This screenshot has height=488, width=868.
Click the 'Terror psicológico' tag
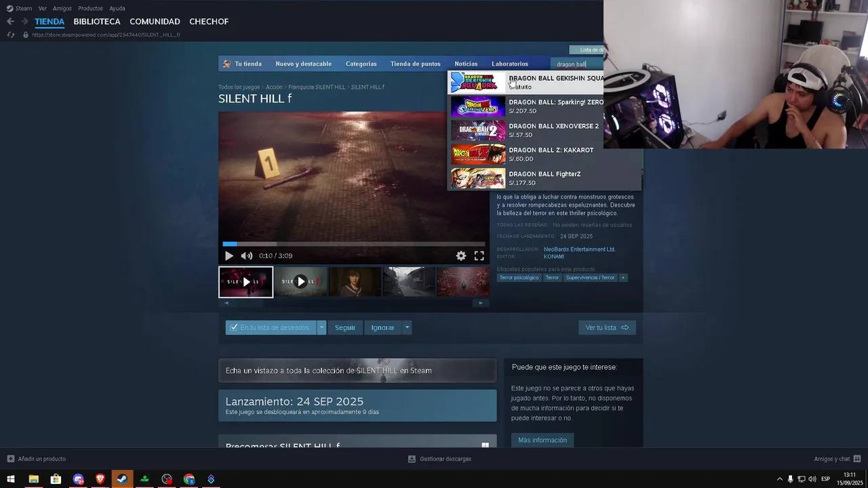(519, 278)
